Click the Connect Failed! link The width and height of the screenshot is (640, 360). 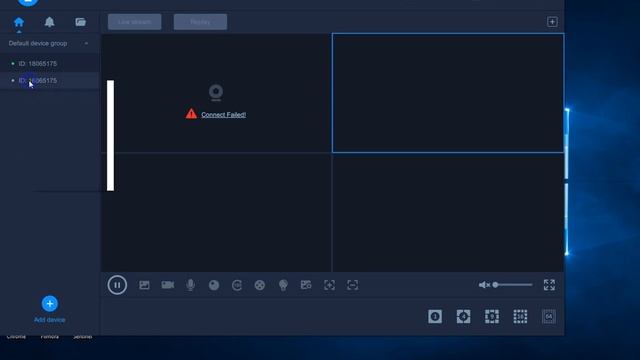pyautogui.click(x=223, y=115)
